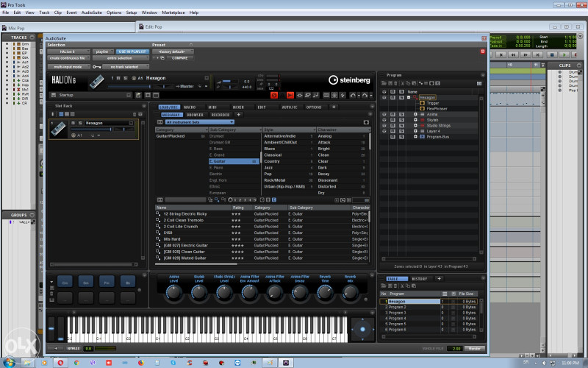Screen dimensions: 588x368
Task: Click the note icon in HALion toolbar
Action: click(x=316, y=96)
